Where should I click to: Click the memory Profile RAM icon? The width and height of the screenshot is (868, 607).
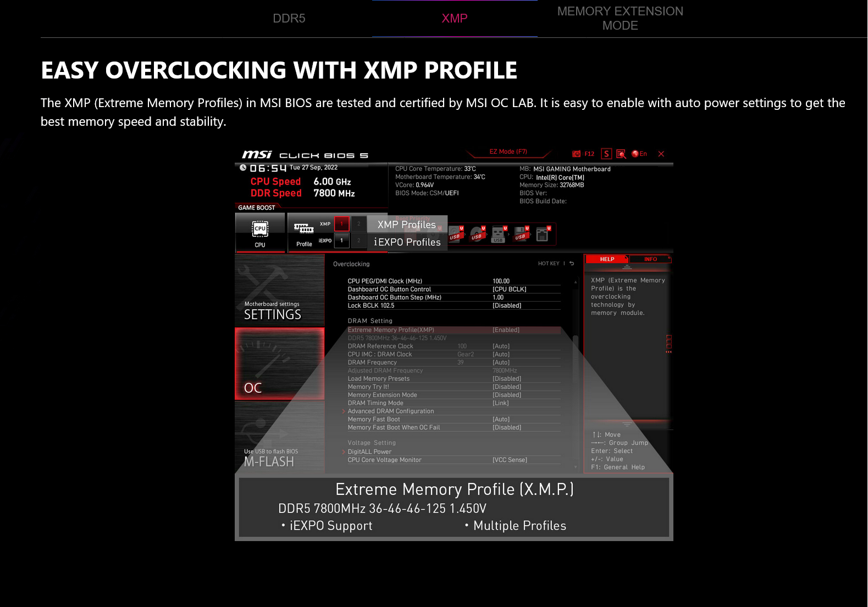pos(303,229)
